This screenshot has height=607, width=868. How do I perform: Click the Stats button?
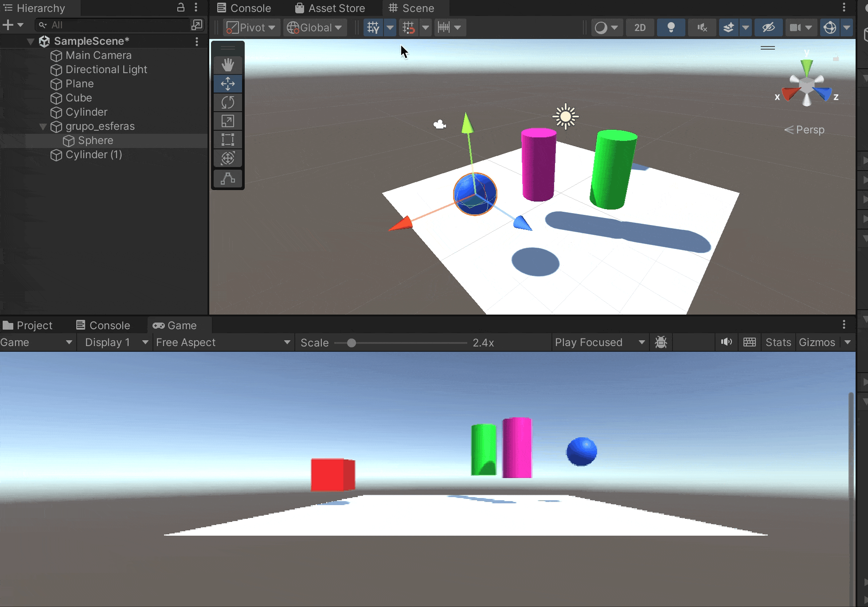(778, 342)
